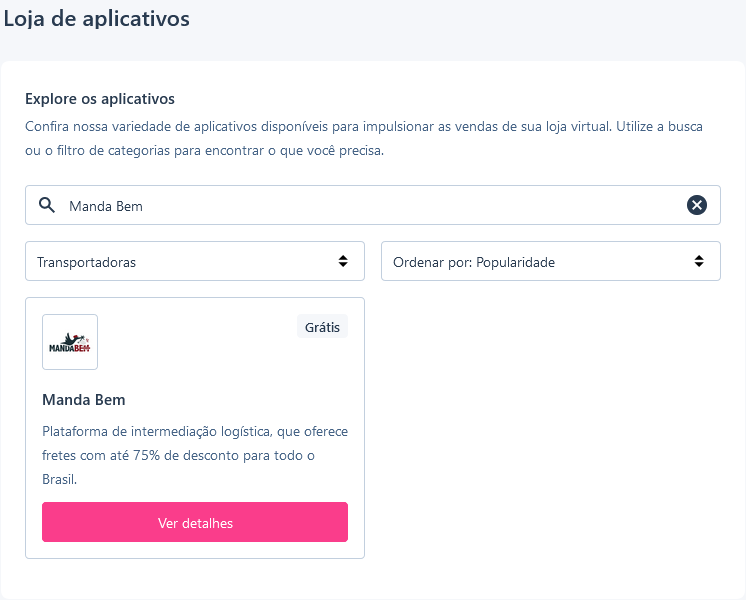
Task: Open Manda Bem via Ver detalhes button
Action: coord(195,522)
